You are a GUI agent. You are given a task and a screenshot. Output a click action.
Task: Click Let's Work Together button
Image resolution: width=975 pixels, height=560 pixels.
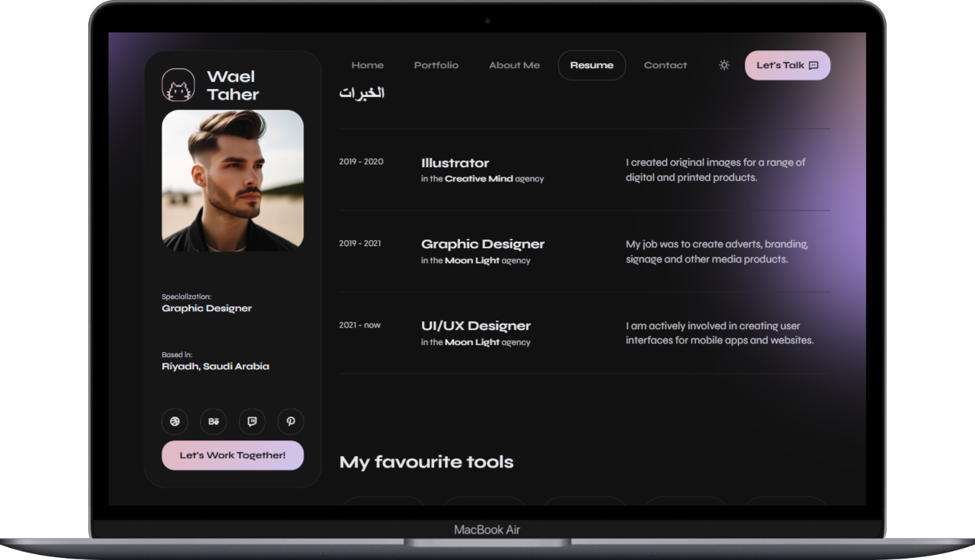(x=232, y=455)
